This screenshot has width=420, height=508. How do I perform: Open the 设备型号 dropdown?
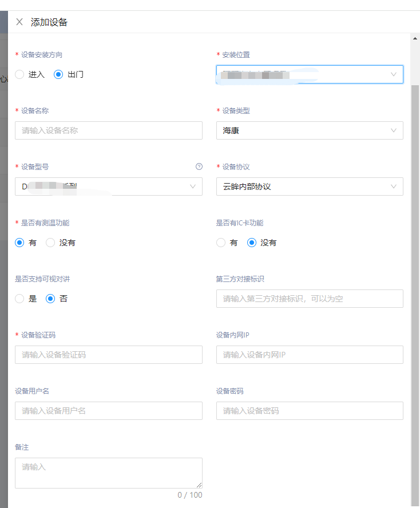108,186
